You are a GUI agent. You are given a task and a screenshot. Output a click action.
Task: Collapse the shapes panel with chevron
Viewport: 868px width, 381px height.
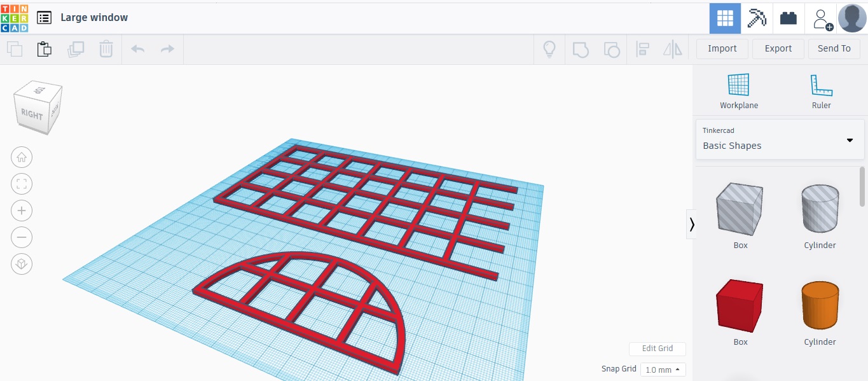tap(692, 224)
